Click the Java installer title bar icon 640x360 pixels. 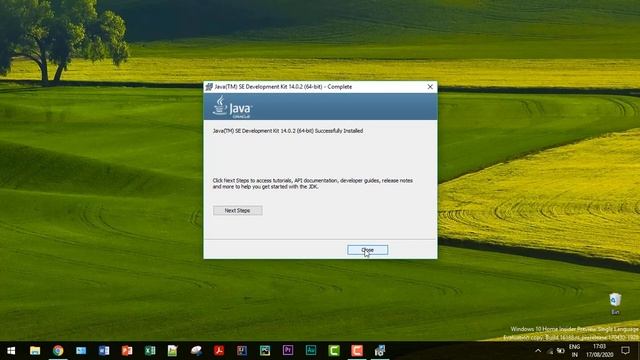click(209, 87)
